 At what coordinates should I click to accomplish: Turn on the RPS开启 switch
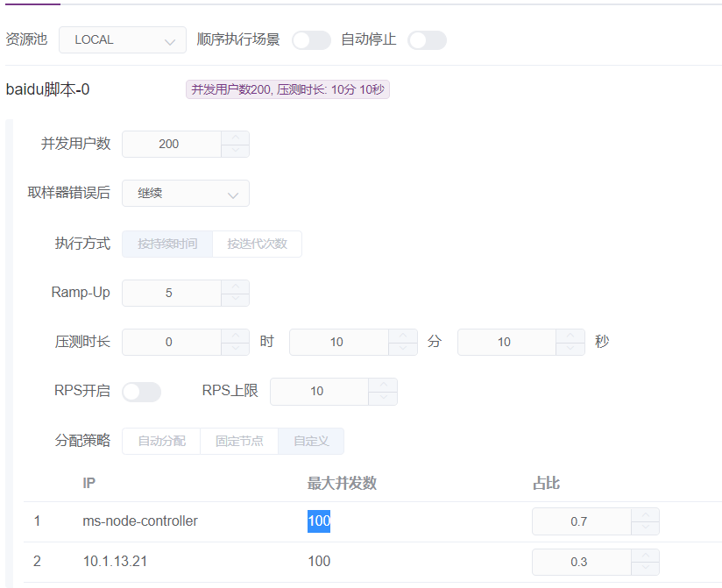point(141,392)
